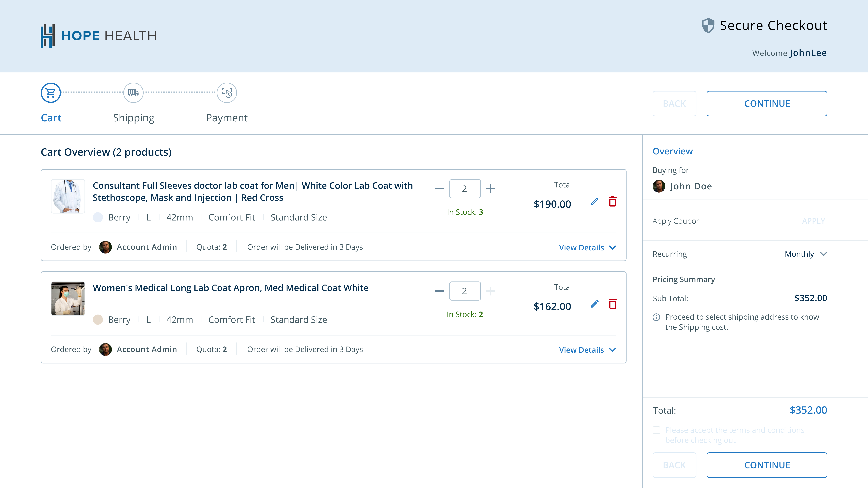This screenshot has height=488, width=868.
Task: Open the Recurring Monthly dropdown
Action: (x=806, y=254)
